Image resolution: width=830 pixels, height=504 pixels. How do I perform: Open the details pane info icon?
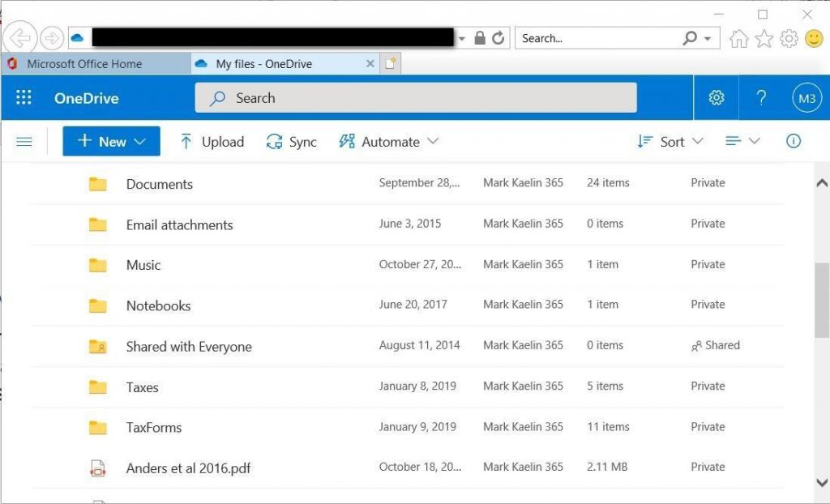tap(793, 141)
